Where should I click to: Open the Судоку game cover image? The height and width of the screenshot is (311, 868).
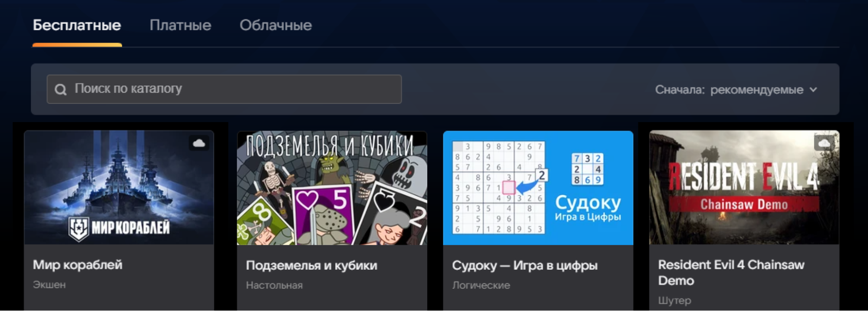[x=538, y=188]
